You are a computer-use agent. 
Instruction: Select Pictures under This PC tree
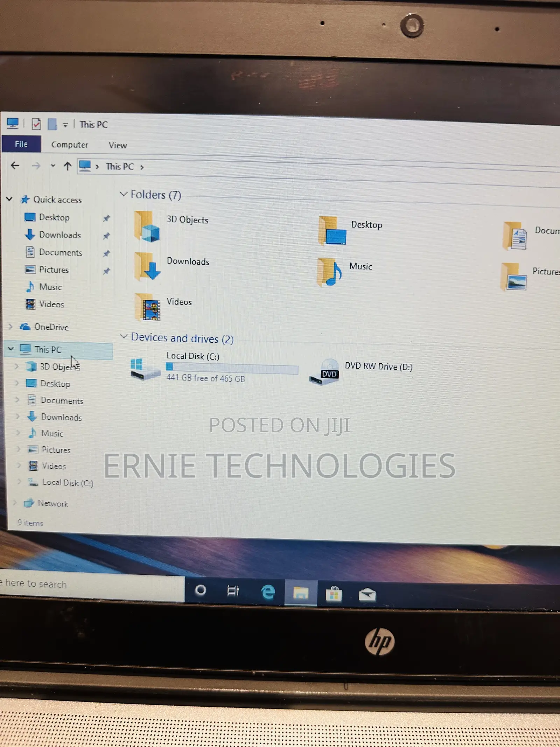[x=56, y=449]
